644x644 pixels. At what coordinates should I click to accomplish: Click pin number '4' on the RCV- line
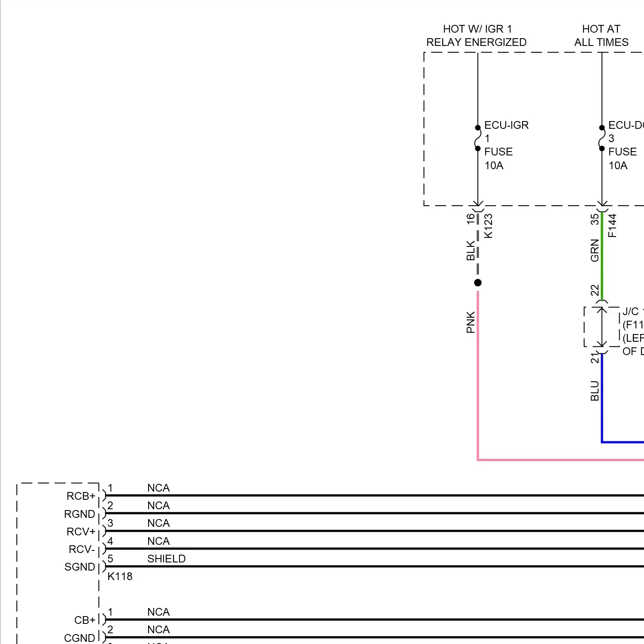(110, 541)
